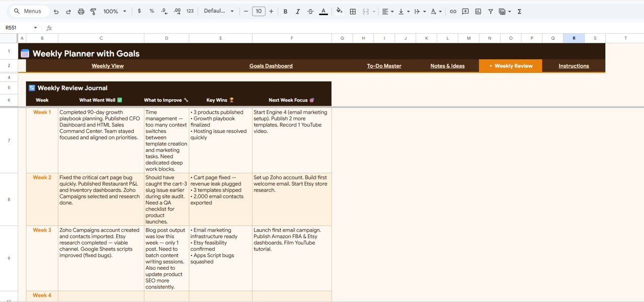Expand the Default font dropdown
The image size is (644, 302).
click(219, 11)
